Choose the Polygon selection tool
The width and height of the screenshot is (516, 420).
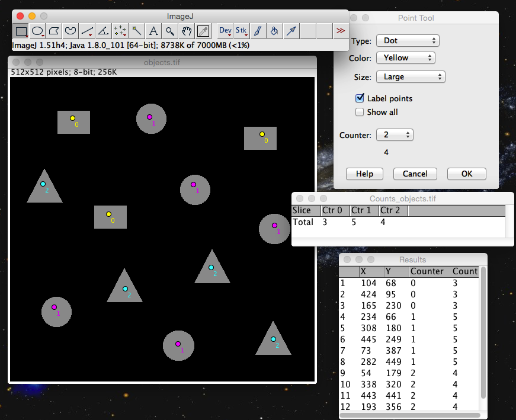click(55, 31)
